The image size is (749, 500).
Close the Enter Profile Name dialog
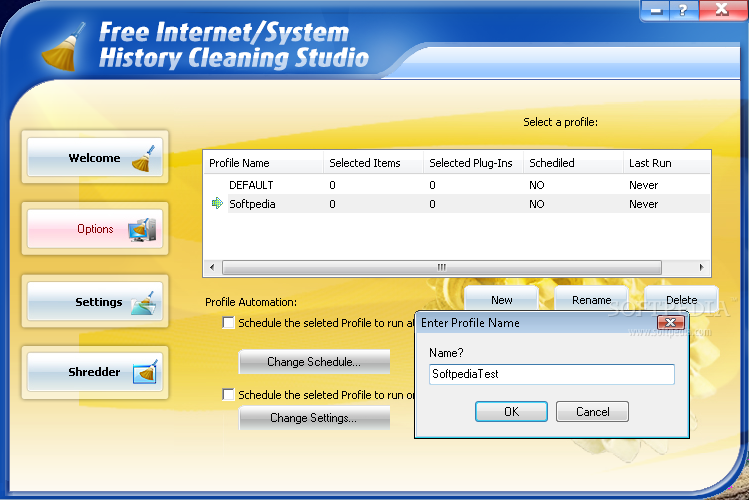coord(671,323)
